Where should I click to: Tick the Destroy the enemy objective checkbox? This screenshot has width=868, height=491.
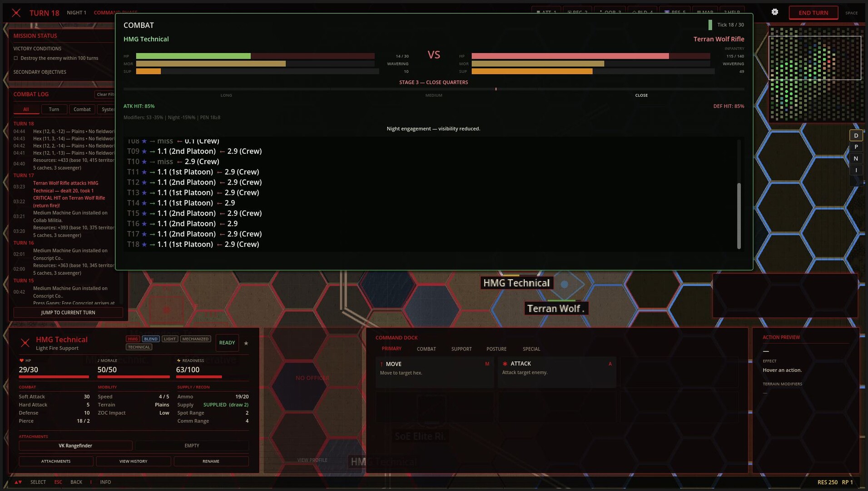[16, 58]
